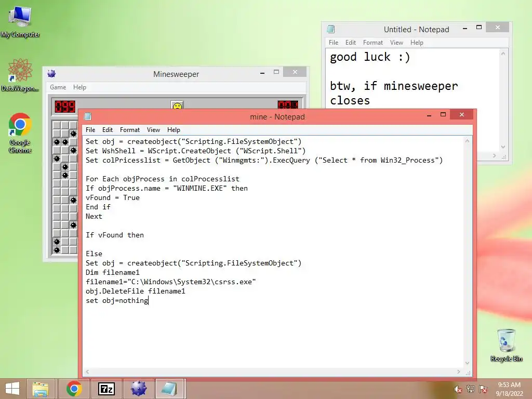Open Chrome from the taskbar
532x399 pixels.
[74, 389]
